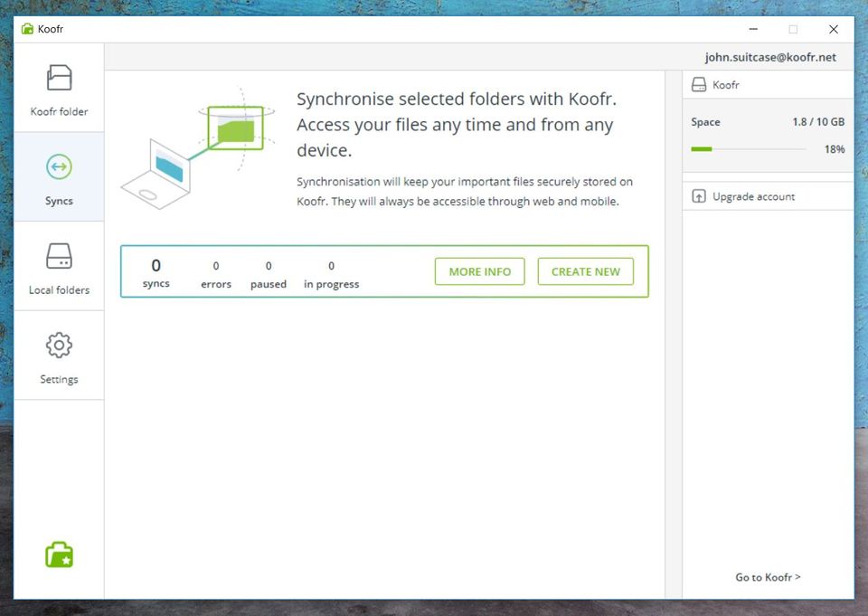Click the laptop sync illustration
868x616 pixels.
click(x=198, y=148)
